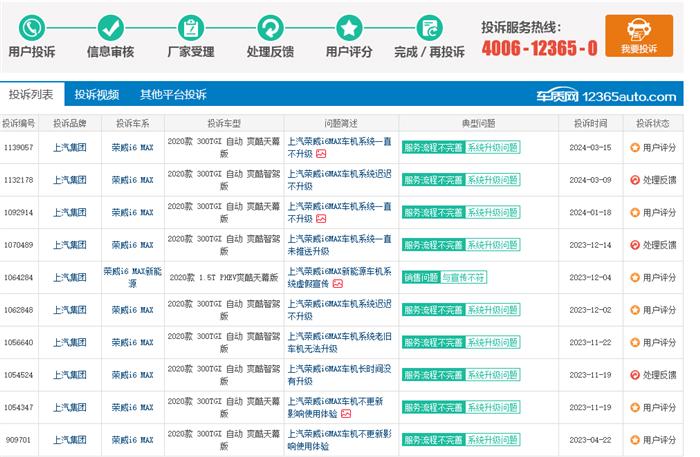
Task: Open 上汽集团 brand link in row 1139057
Action: pos(70,147)
